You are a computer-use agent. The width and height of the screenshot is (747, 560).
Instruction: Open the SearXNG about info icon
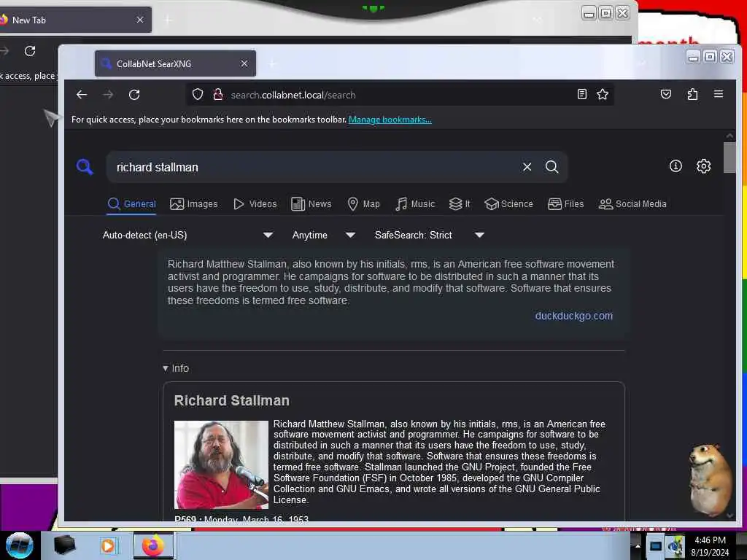676,166
